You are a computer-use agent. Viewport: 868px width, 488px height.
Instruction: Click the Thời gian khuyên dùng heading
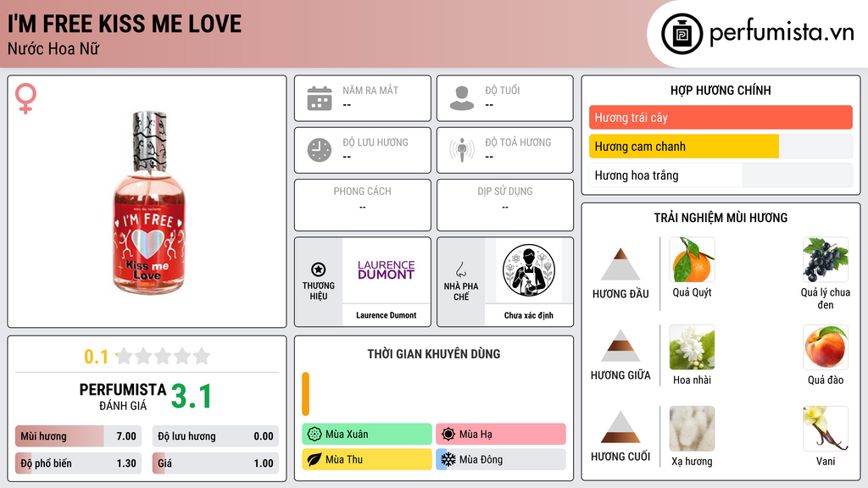coord(434,354)
